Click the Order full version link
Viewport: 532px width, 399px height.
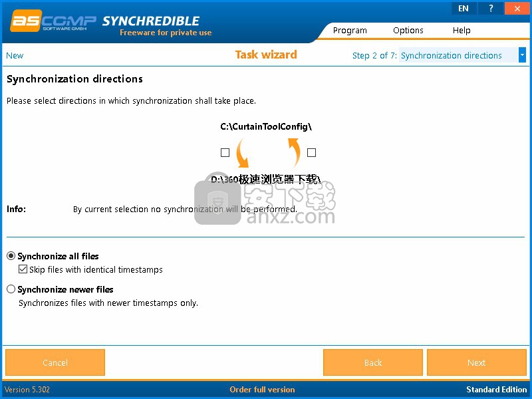pyautogui.click(x=262, y=390)
